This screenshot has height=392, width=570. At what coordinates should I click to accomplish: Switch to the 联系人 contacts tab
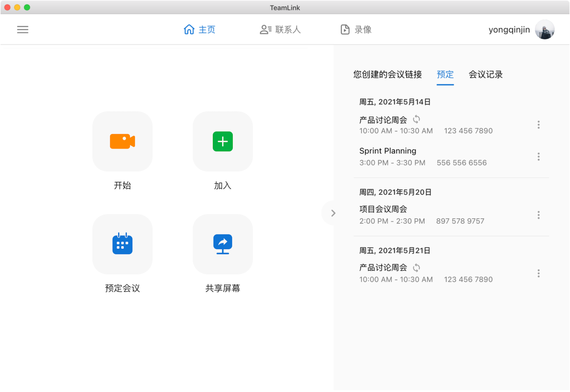point(280,30)
